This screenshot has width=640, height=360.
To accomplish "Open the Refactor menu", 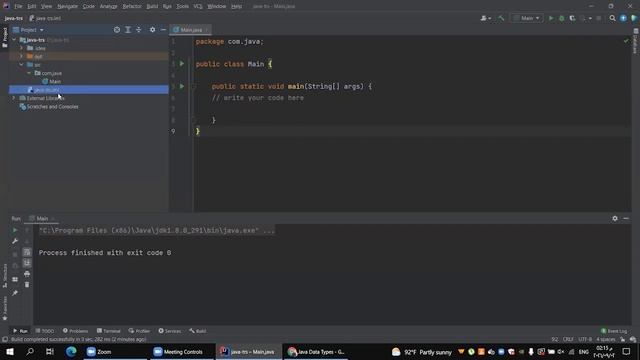I will [x=132, y=6].
